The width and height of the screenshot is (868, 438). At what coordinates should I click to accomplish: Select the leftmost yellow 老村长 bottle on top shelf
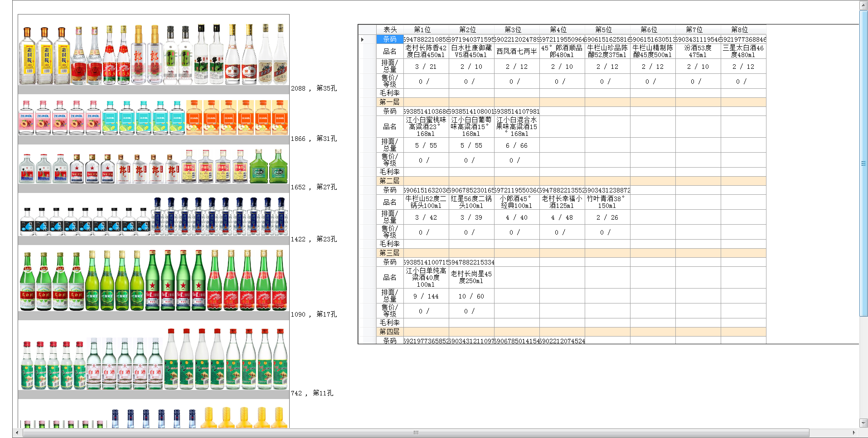(x=27, y=56)
